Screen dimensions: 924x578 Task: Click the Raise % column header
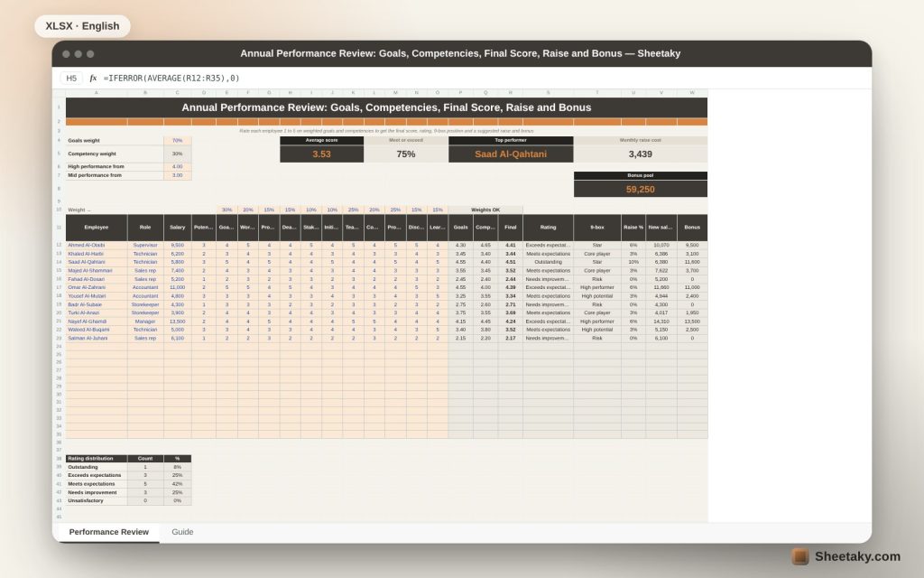click(633, 227)
